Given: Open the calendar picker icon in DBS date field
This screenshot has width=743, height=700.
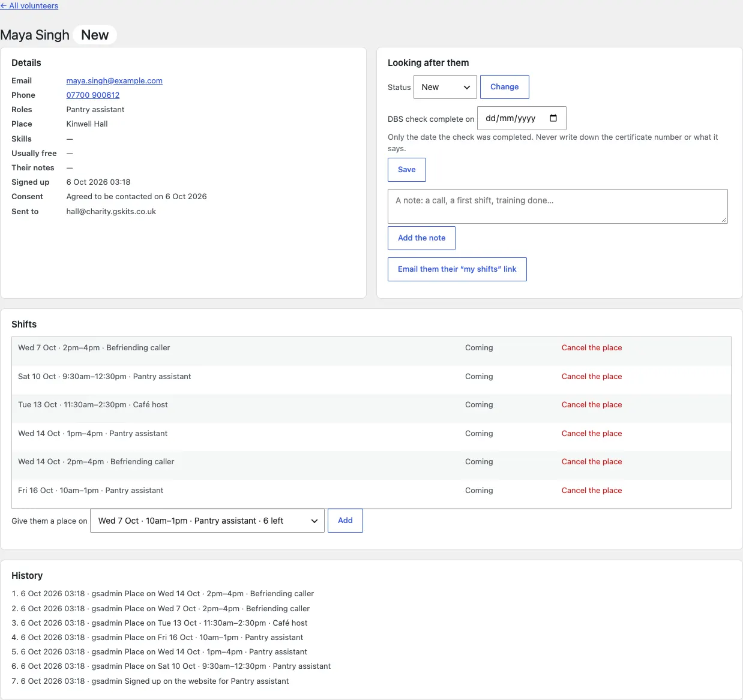Looking at the screenshot, I should (553, 118).
